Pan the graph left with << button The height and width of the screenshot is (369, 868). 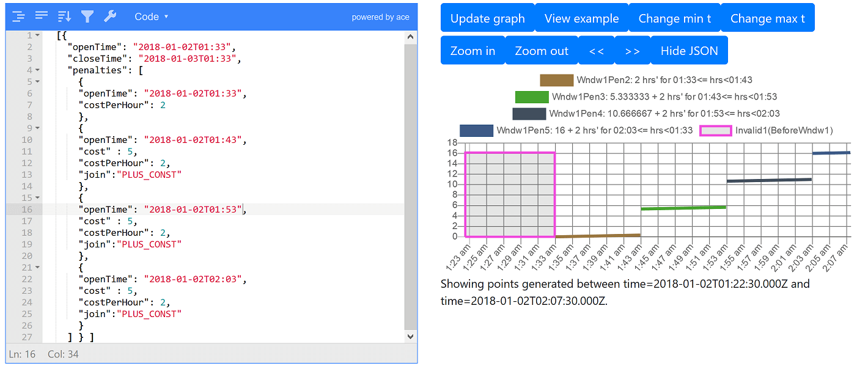point(596,51)
